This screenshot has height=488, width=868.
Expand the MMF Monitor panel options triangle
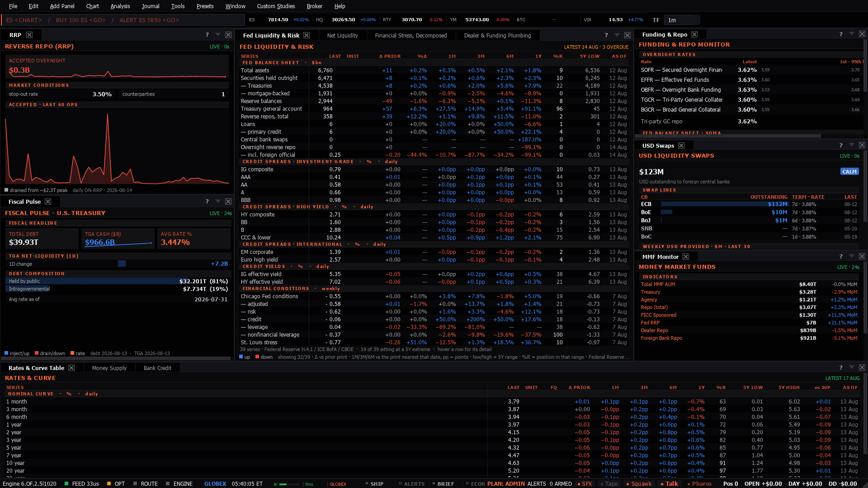852,257
